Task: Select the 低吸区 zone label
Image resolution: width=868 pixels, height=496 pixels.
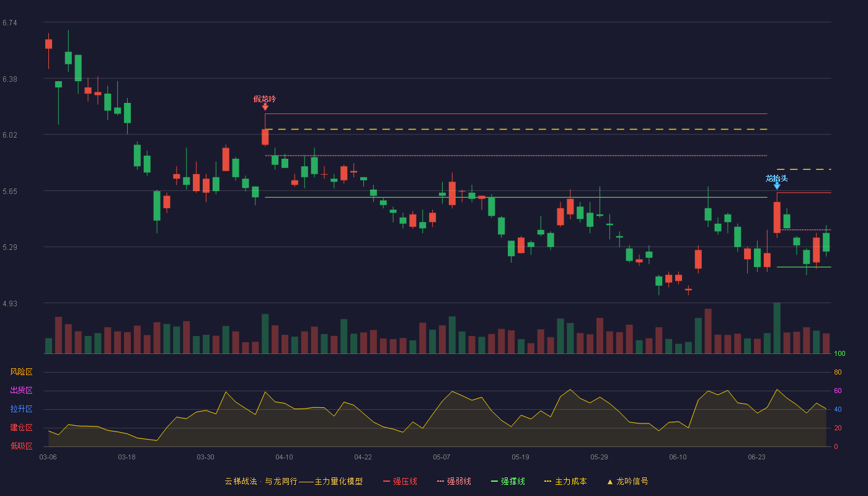Action: pos(21,446)
